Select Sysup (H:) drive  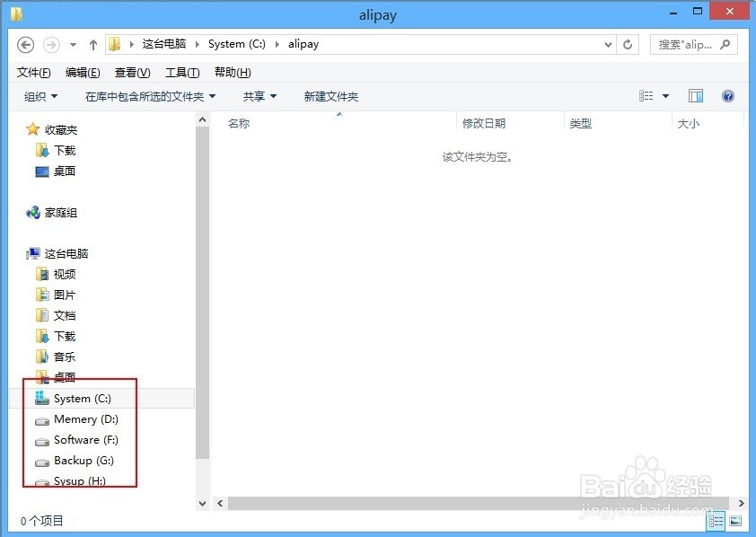[x=80, y=481]
